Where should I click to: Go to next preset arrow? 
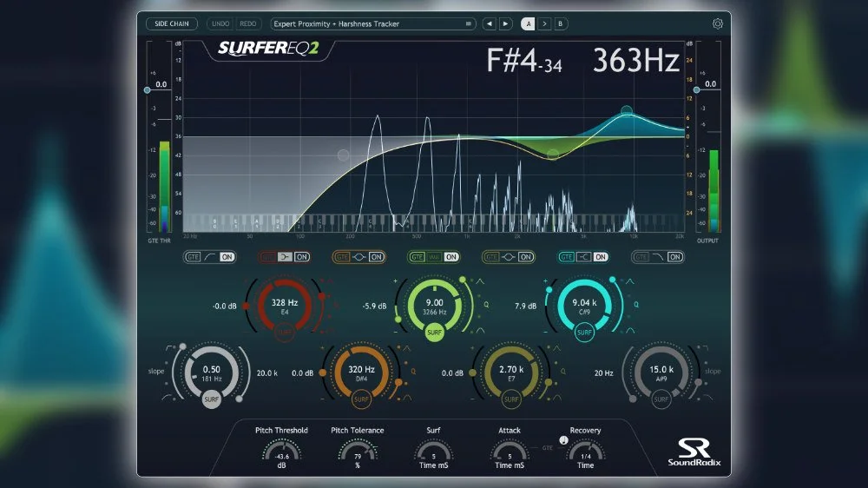pos(505,23)
